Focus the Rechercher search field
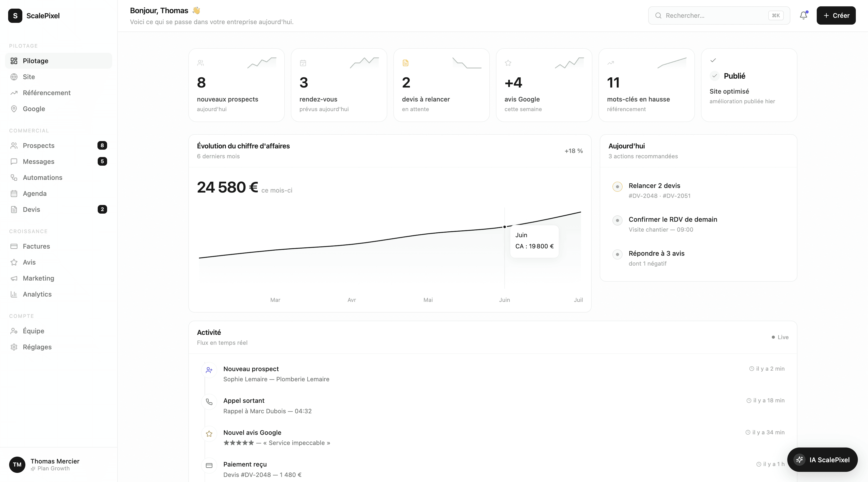Screen dimensions: 868x482 point(719,15)
